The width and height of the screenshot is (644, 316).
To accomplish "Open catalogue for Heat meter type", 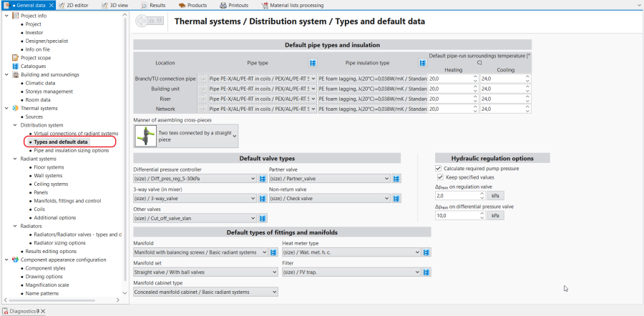I will point(426,252).
